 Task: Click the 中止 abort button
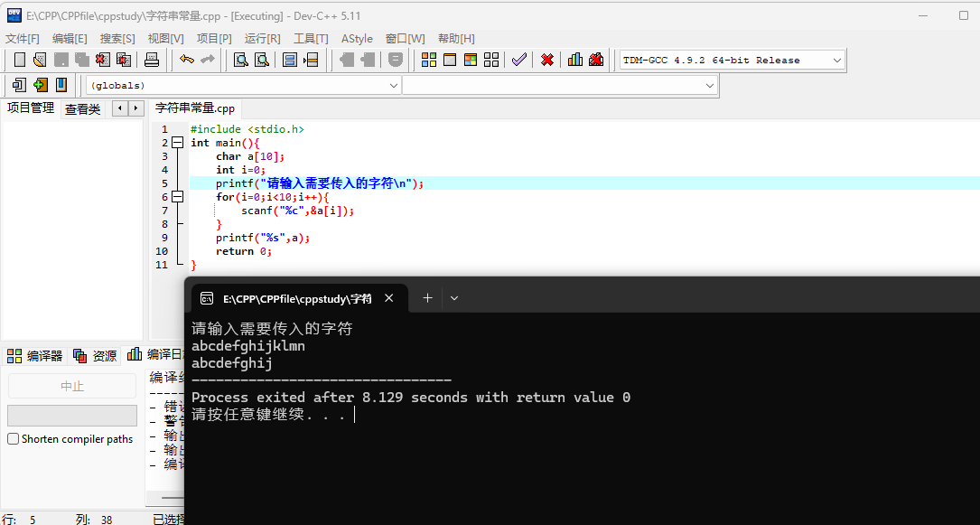pyautogui.click(x=71, y=387)
